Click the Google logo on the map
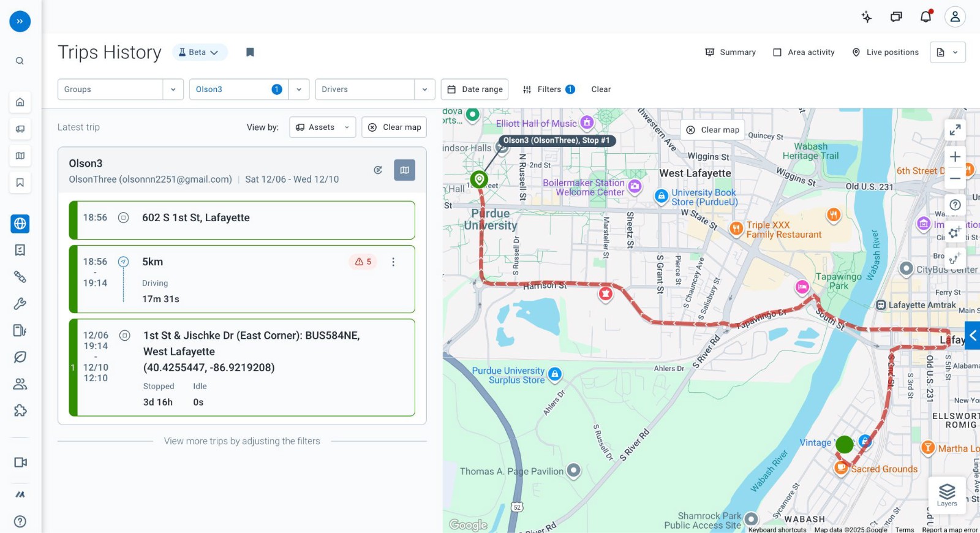 [469, 525]
